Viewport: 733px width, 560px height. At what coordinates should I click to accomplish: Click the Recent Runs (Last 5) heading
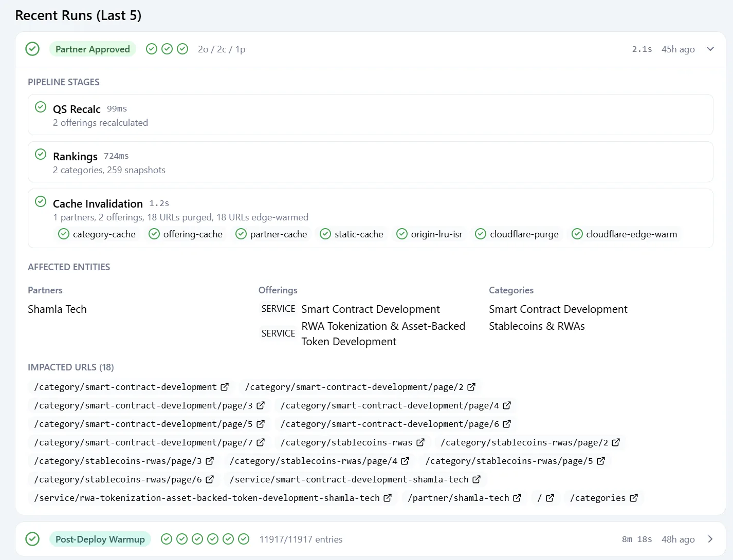point(78,15)
